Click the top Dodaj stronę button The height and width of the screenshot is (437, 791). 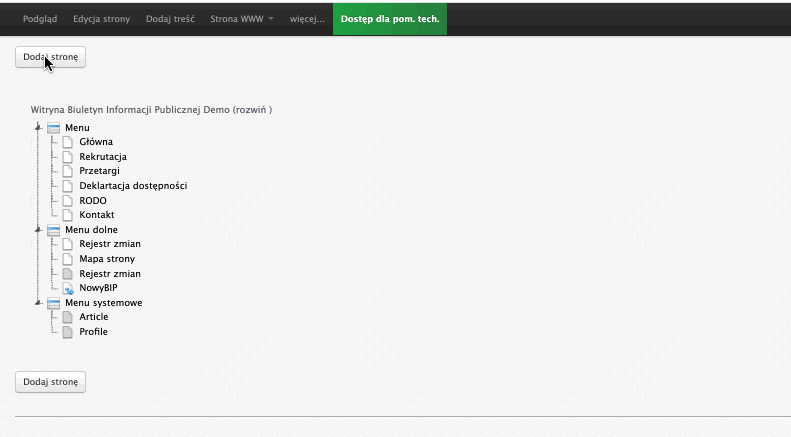coord(50,57)
